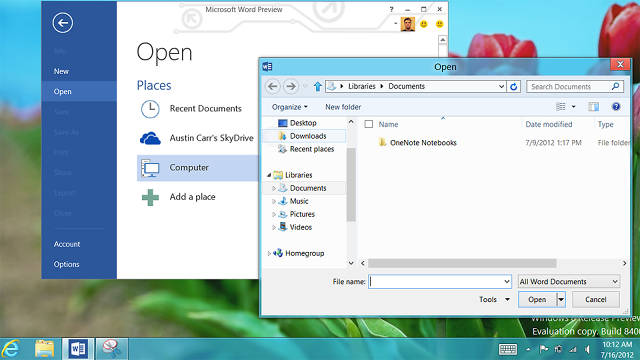Click the back arrow in Word backstage

click(x=62, y=23)
